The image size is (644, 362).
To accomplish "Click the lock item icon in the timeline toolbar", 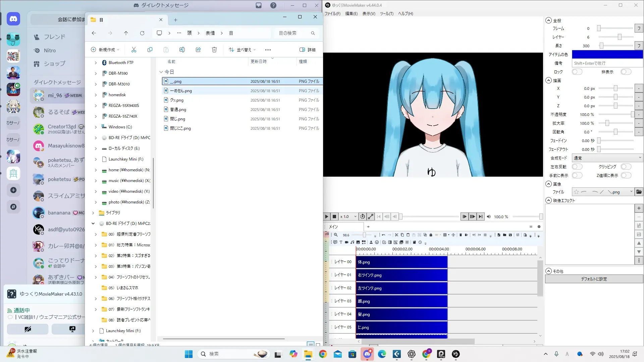I will click(431, 235).
